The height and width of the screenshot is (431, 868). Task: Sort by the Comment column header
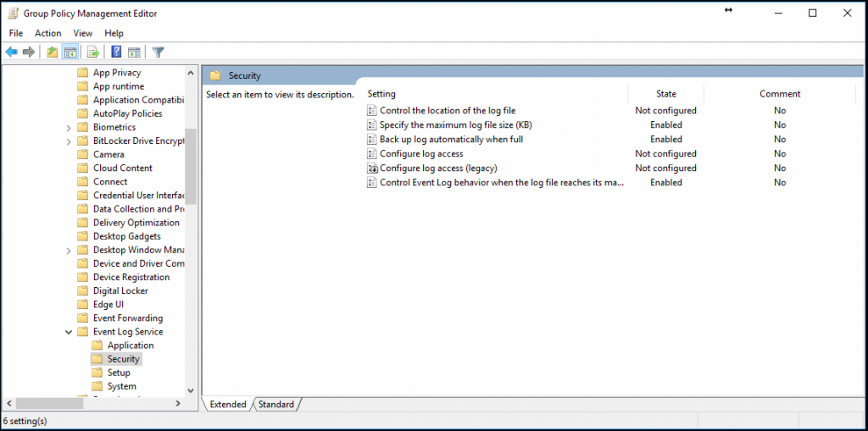(780, 94)
